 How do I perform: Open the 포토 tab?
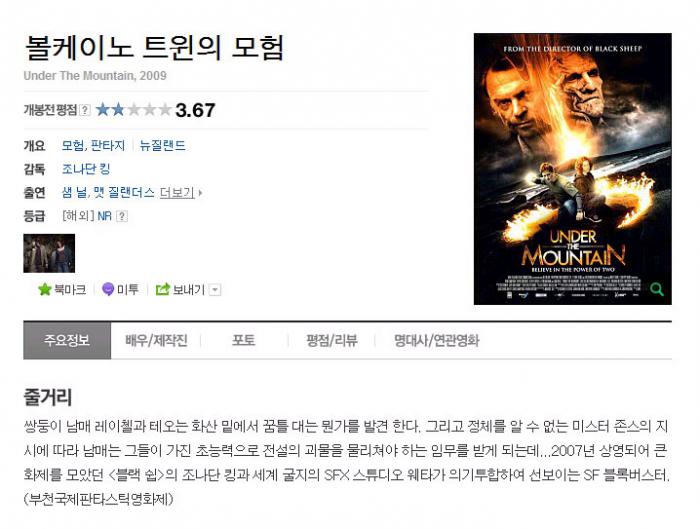pyautogui.click(x=243, y=340)
